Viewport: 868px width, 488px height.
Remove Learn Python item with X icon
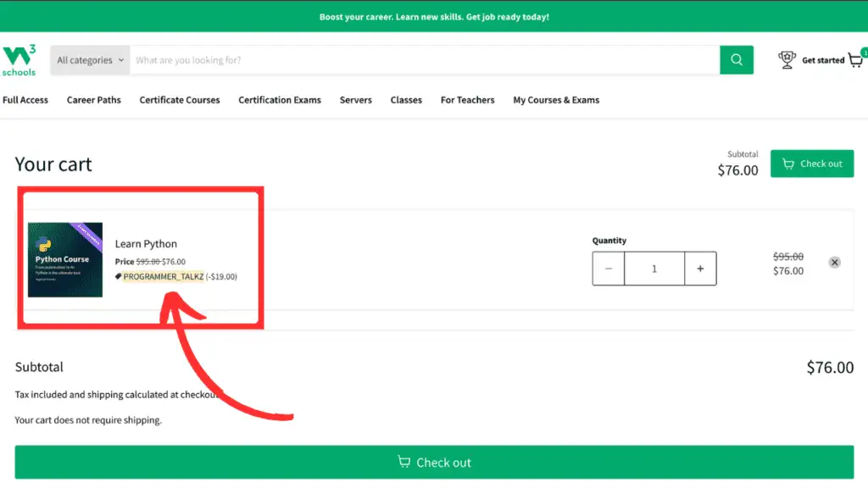pyautogui.click(x=834, y=263)
